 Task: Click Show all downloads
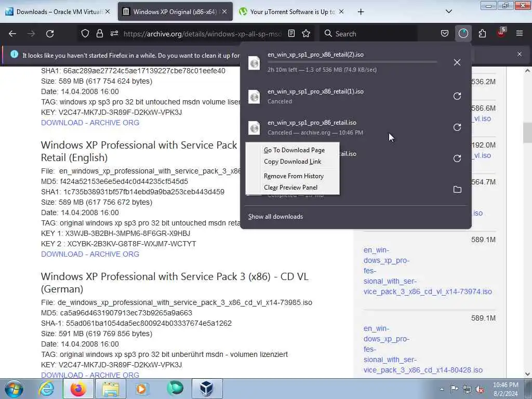click(275, 217)
